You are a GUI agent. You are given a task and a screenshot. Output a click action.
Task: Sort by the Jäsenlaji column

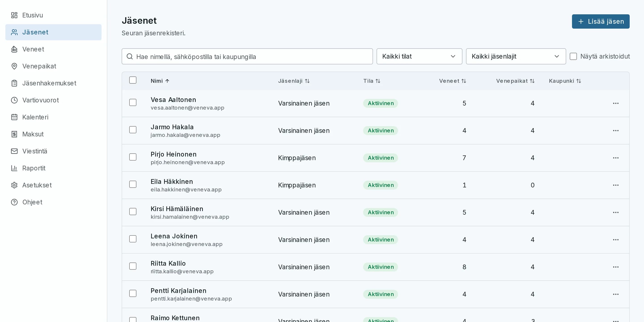[294, 81]
